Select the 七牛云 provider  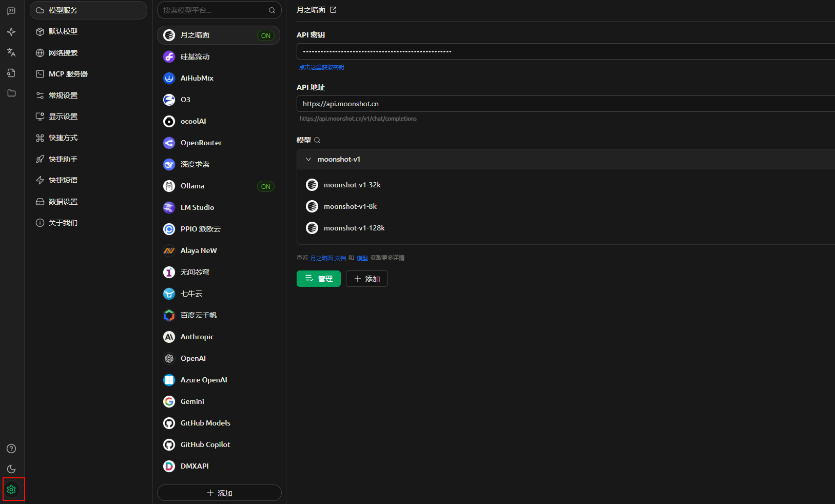[219, 294]
